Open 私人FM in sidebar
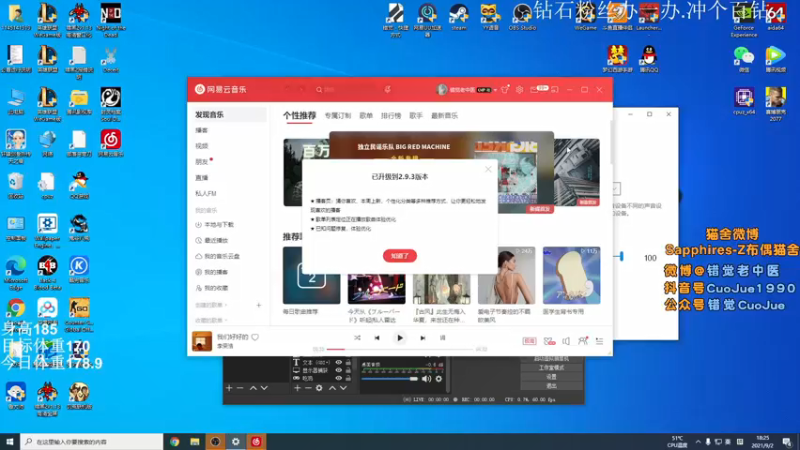Image resolution: width=800 pixels, height=450 pixels. (x=206, y=193)
